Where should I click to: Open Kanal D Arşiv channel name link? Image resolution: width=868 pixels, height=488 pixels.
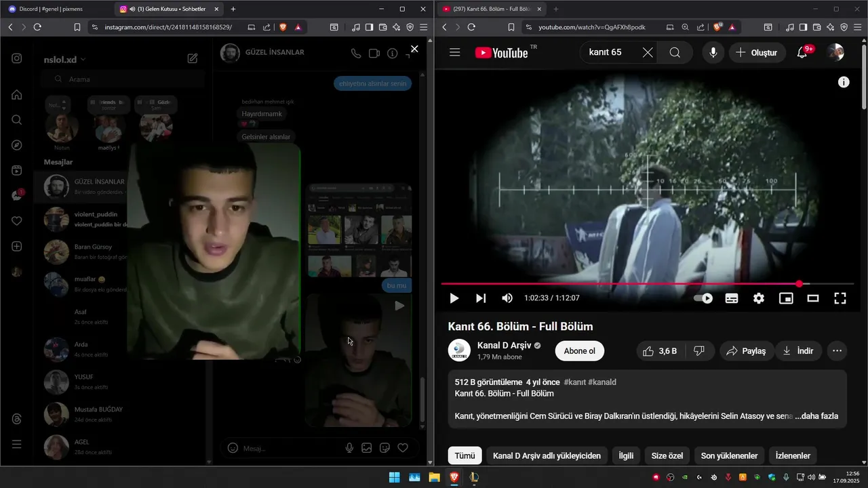pyautogui.click(x=504, y=346)
